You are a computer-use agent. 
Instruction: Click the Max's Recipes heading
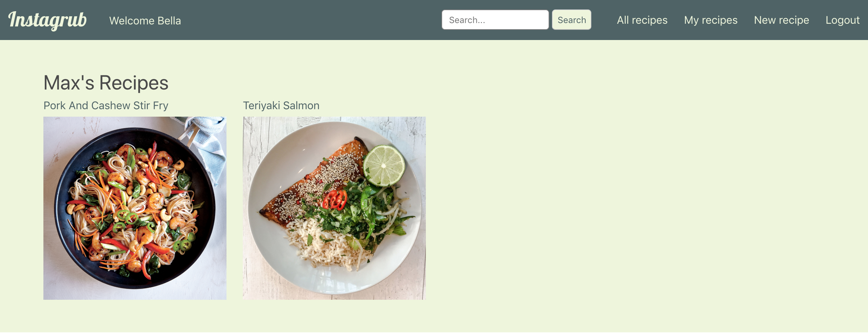(x=106, y=83)
